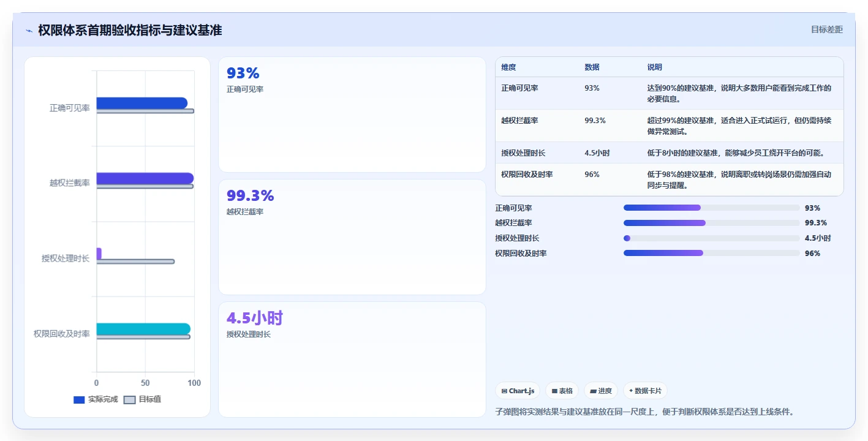This screenshot has width=868, height=441.
Task: Select the 进度 tag chip
Action: (x=600, y=391)
